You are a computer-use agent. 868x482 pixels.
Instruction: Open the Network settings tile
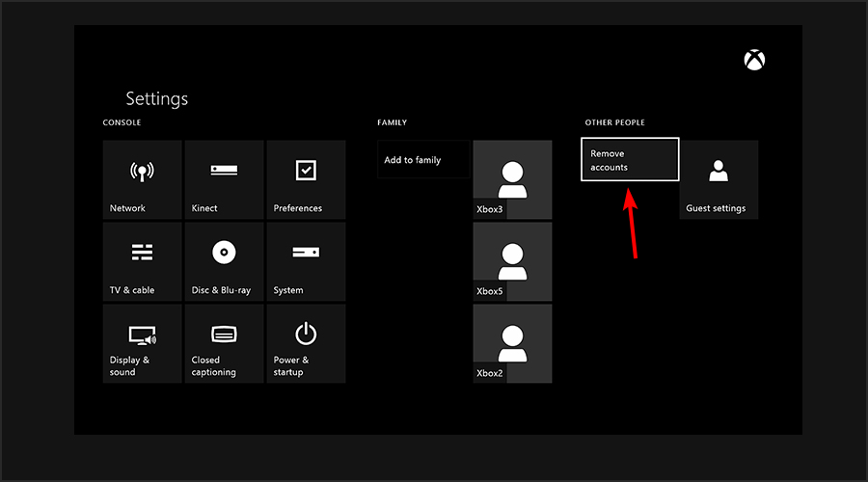tap(143, 179)
